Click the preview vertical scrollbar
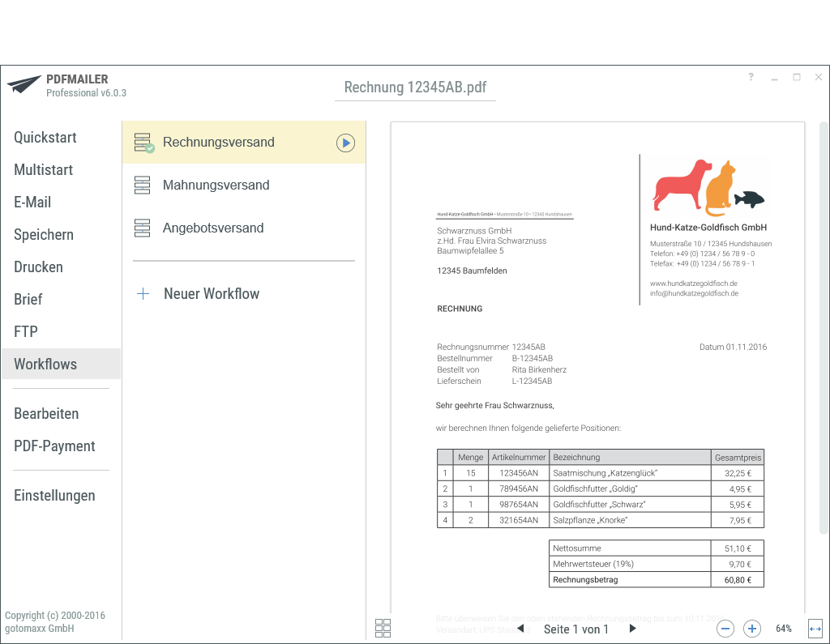Viewport: 830px width, 644px height. click(x=824, y=324)
